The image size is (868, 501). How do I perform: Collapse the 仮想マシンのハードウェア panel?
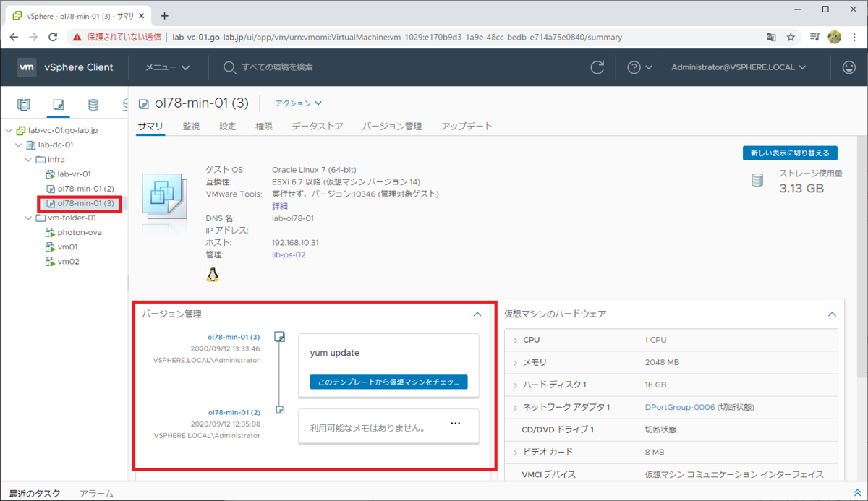(x=832, y=314)
